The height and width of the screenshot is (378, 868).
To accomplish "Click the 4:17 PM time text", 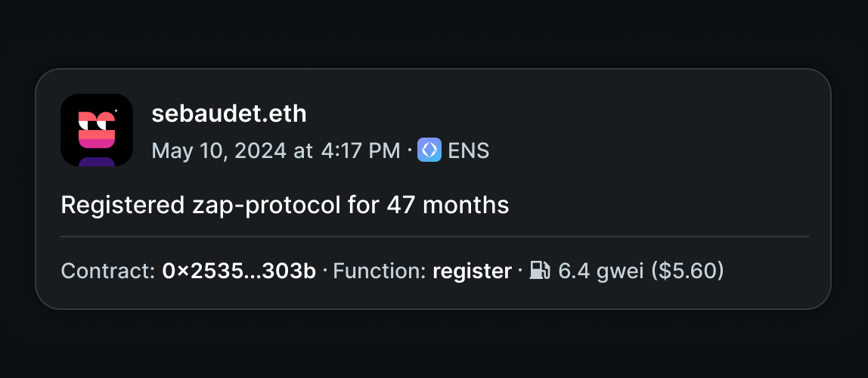I will pos(361,150).
